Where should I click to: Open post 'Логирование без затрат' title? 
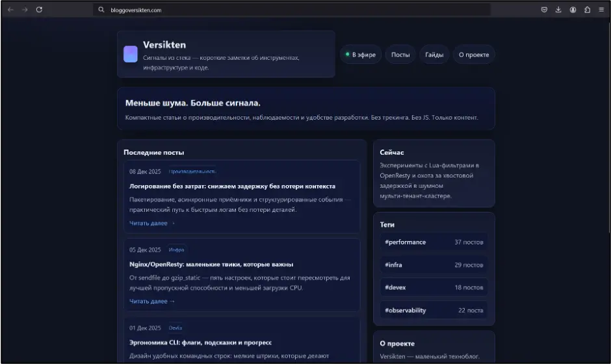232,187
